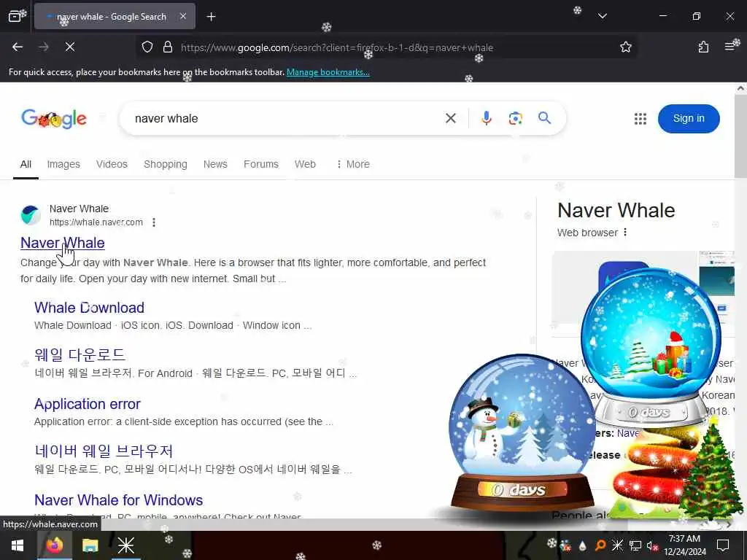Switch to Web results
Viewport: 747px width, 560px height.
305,164
